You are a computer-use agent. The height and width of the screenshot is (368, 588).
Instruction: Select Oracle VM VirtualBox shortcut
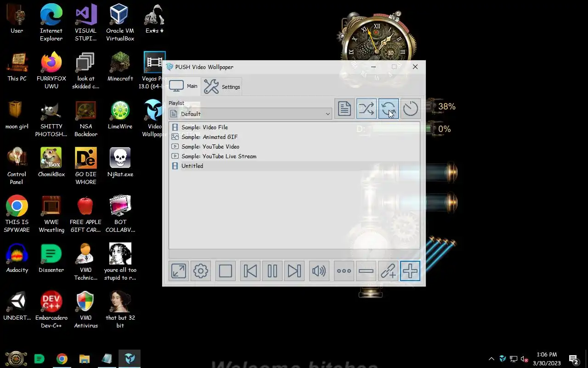click(x=120, y=23)
